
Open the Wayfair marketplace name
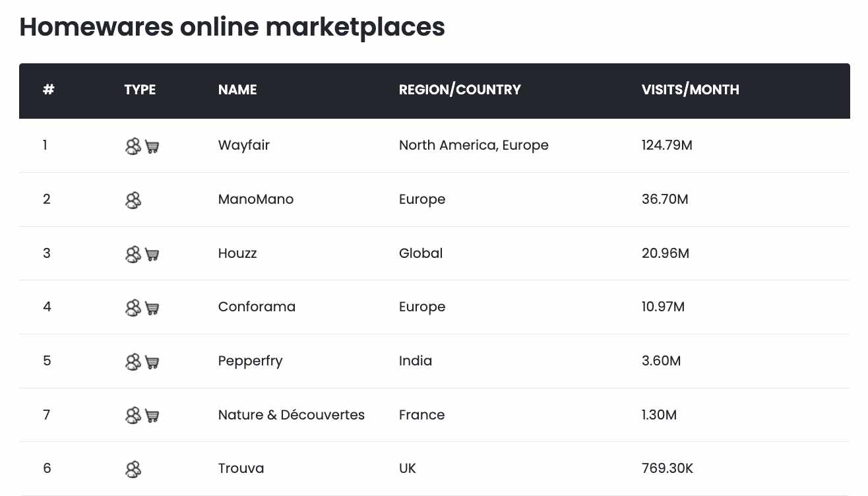point(244,145)
